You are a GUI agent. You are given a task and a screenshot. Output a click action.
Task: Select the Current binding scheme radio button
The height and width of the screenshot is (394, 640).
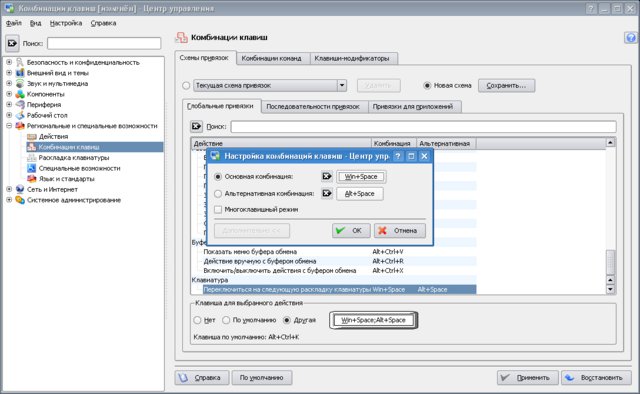(x=186, y=85)
